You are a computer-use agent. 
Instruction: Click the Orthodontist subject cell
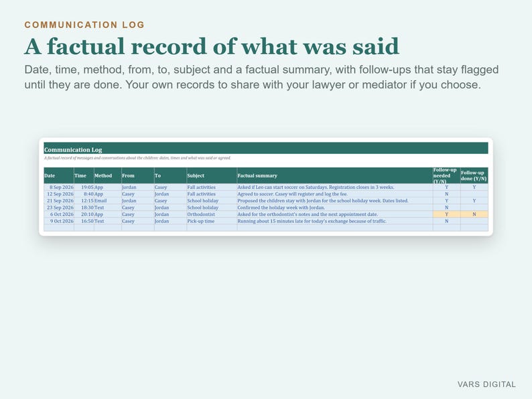[212, 214]
